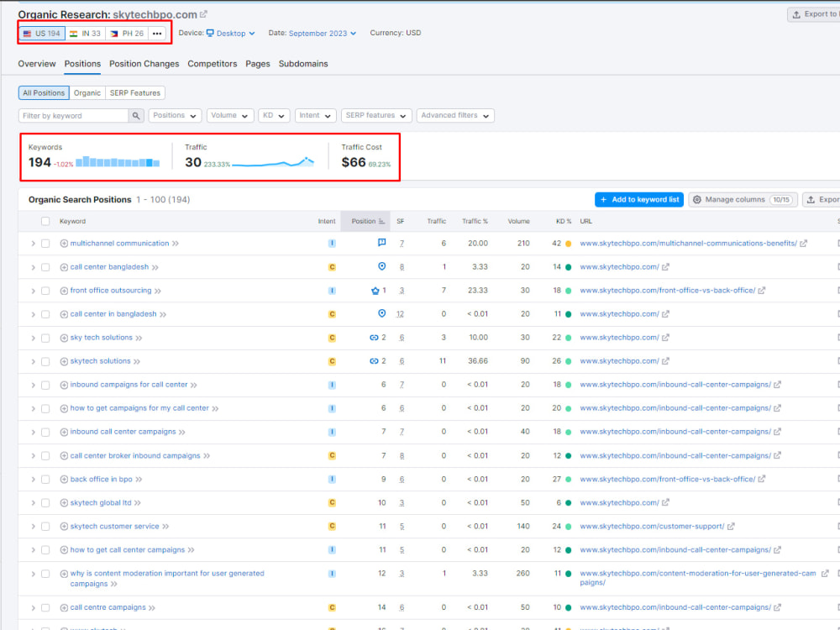The width and height of the screenshot is (840, 630).
Task: Check the box for call center bangladesh
Action: [45, 267]
